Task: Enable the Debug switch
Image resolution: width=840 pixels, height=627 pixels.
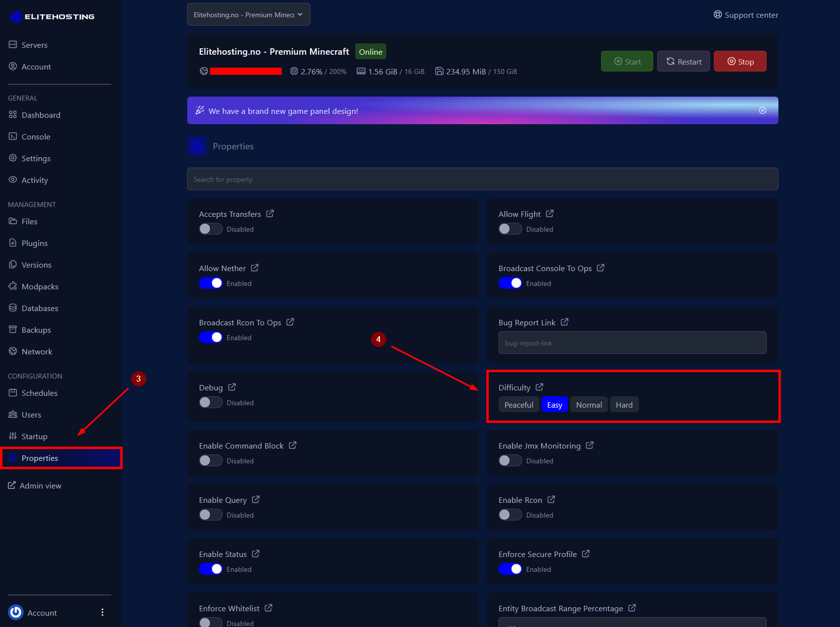Action: 211,402
